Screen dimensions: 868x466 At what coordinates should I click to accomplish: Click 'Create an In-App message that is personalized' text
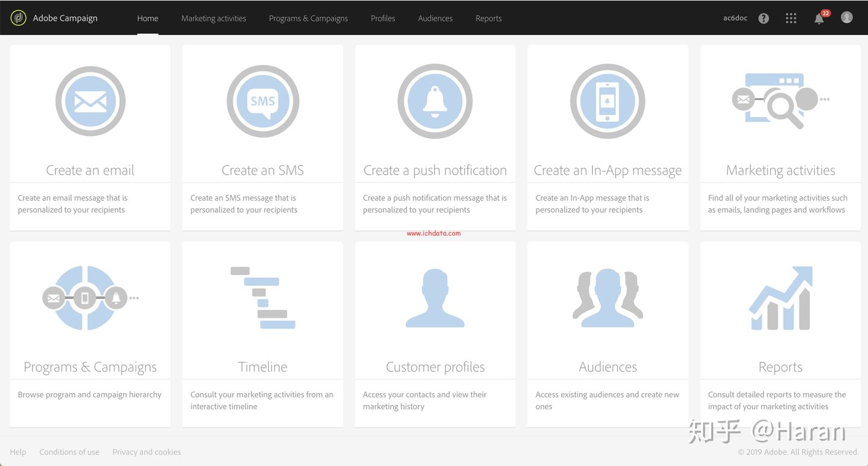coord(592,204)
